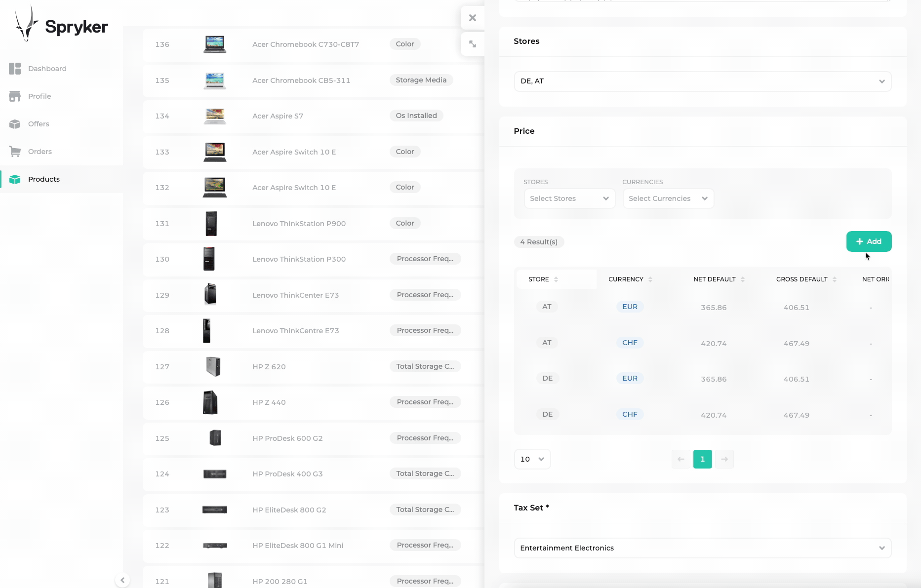
Task: Open Acer Chromebook C730-C8T7 thumbnail
Action: click(215, 44)
